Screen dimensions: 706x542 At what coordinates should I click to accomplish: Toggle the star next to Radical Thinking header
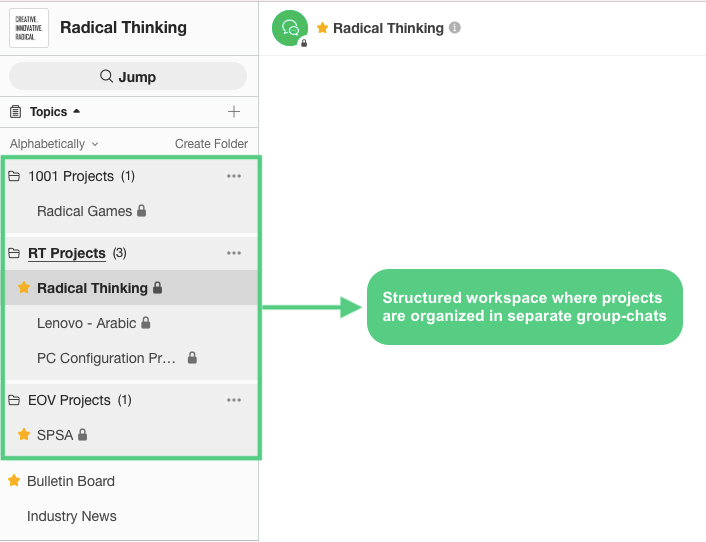click(322, 28)
